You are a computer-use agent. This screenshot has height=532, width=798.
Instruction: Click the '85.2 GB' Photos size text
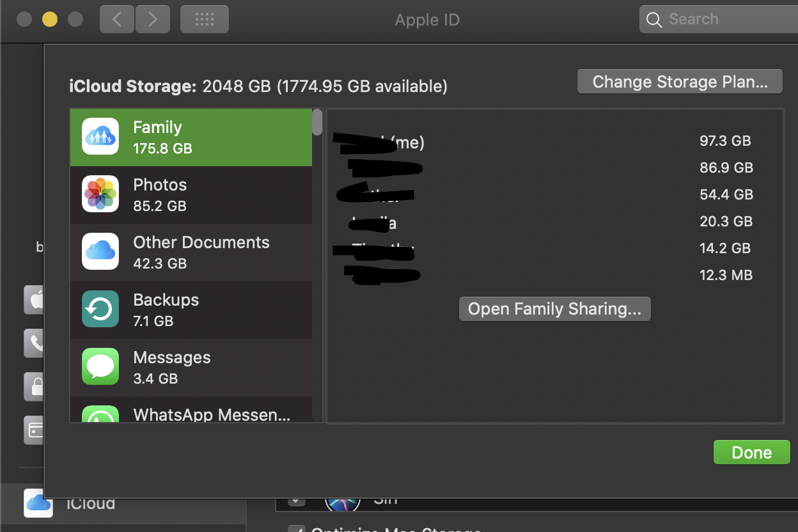[x=160, y=206]
